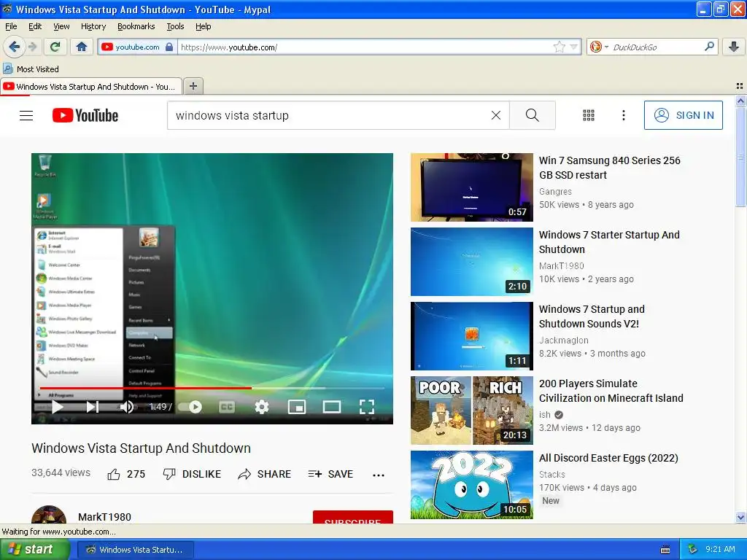Go forward one page in the browser
This screenshot has height=560, width=747.
pos(32,47)
